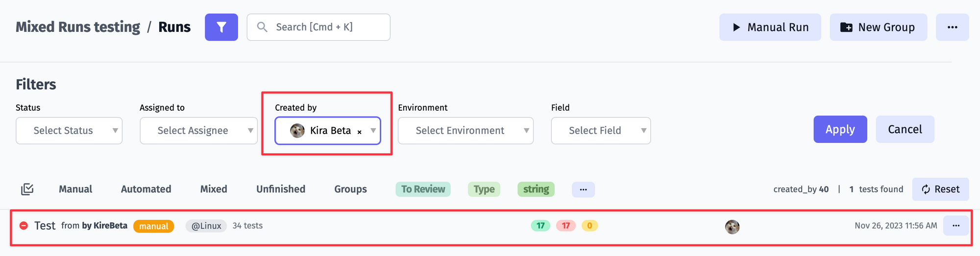Click the green passed count 17
Viewport: 980px width, 256px height.
click(540, 226)
